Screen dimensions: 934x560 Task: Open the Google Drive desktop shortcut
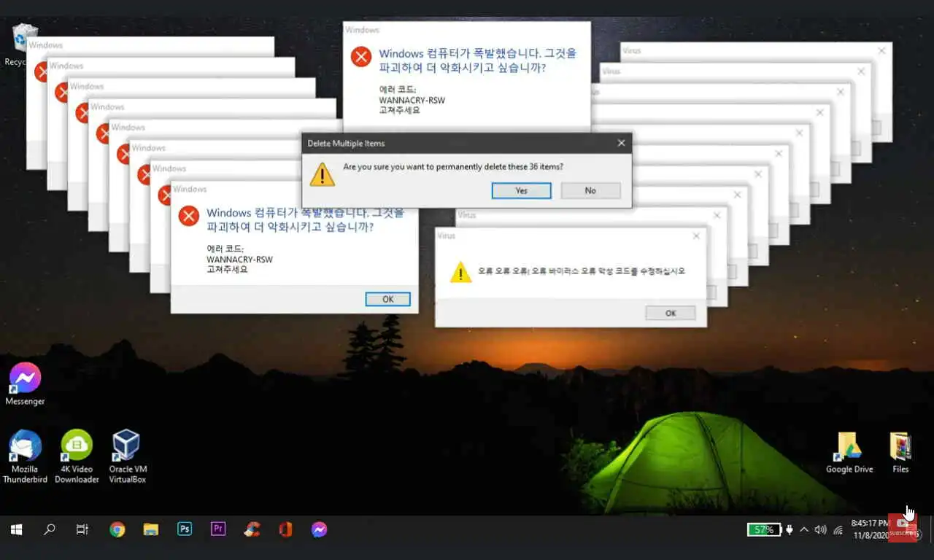849,454
